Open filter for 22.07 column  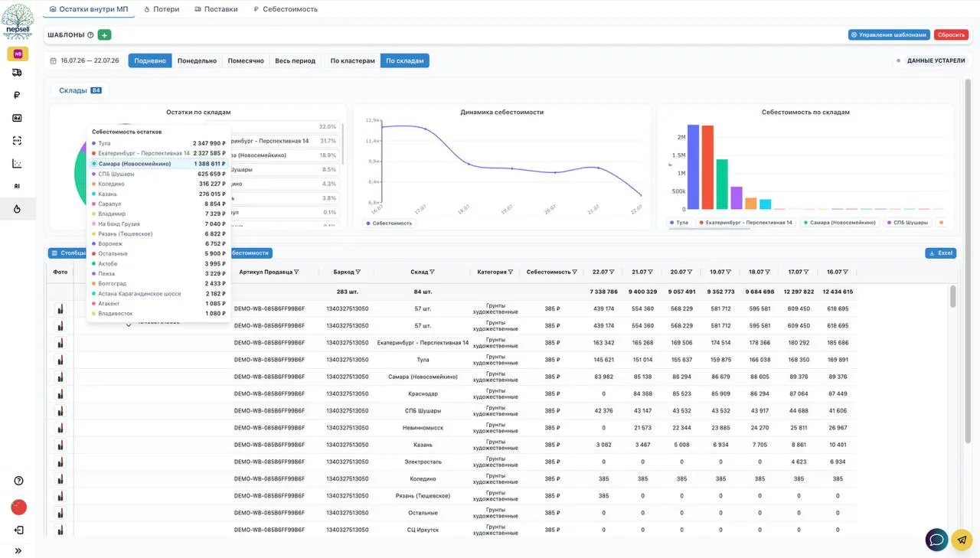click(612, 272)
